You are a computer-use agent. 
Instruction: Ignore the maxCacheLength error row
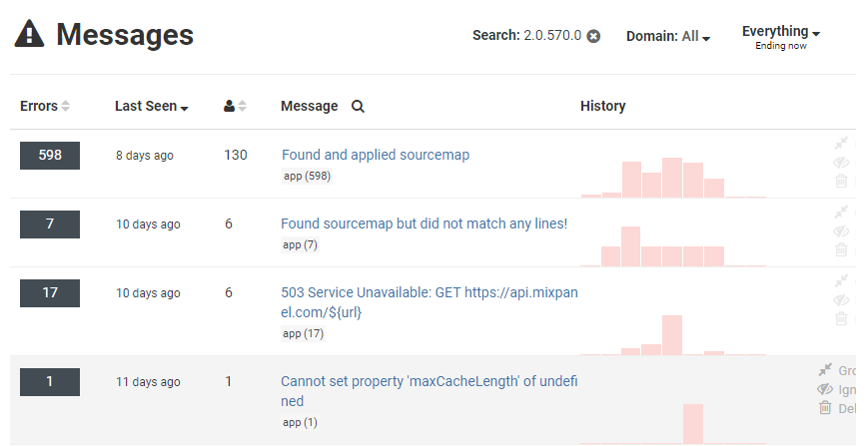[836, 390]
